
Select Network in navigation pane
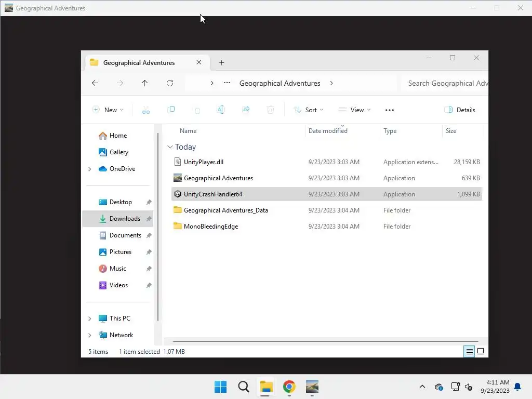(121, 335)
